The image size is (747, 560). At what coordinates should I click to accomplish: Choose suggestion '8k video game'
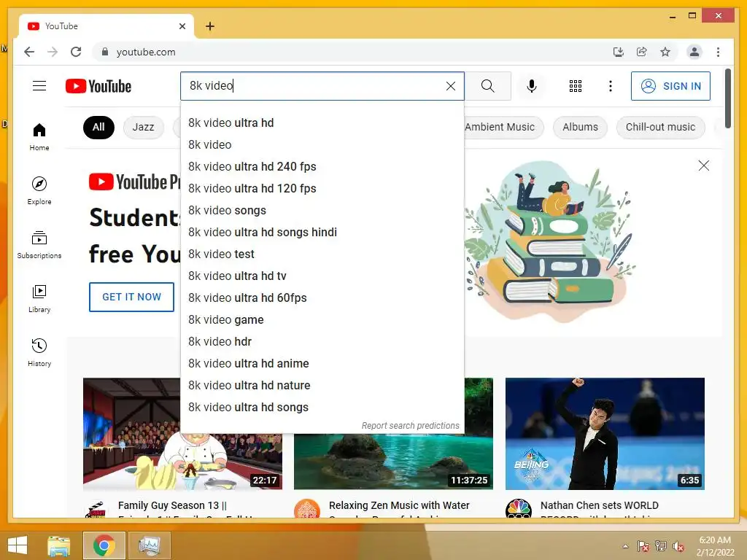[x=322, y=320]
